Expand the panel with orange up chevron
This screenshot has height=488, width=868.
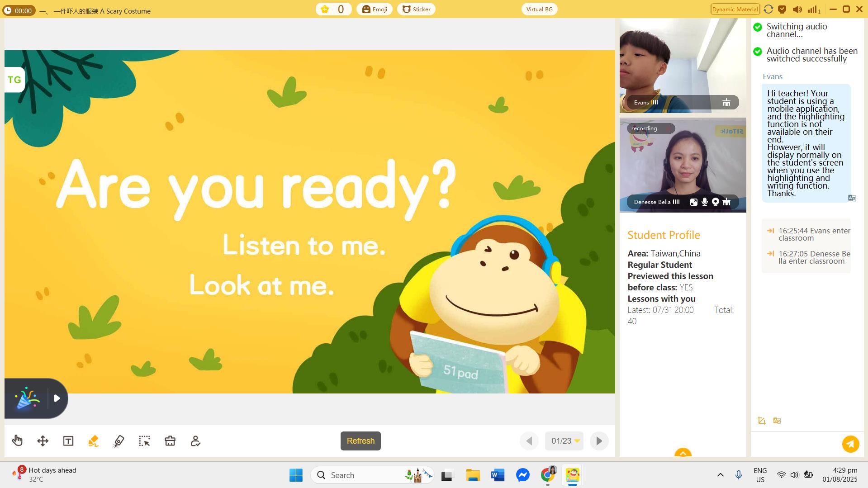[x=683, y=452]
